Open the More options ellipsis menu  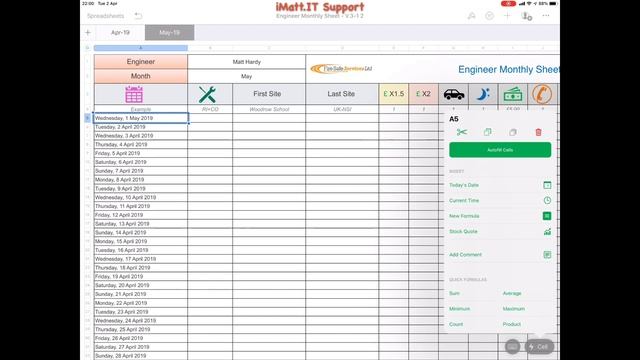546,16
